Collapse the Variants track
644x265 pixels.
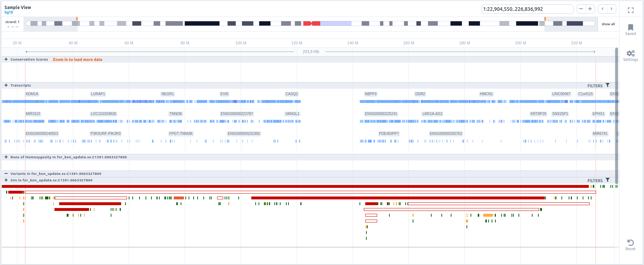point(6,174)
